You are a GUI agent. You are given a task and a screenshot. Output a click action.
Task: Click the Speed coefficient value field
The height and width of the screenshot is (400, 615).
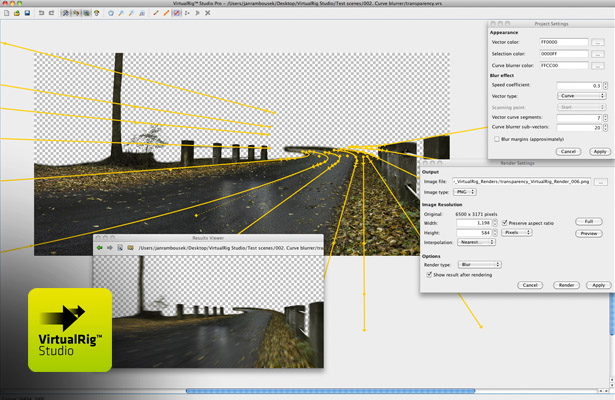[579, 85]
